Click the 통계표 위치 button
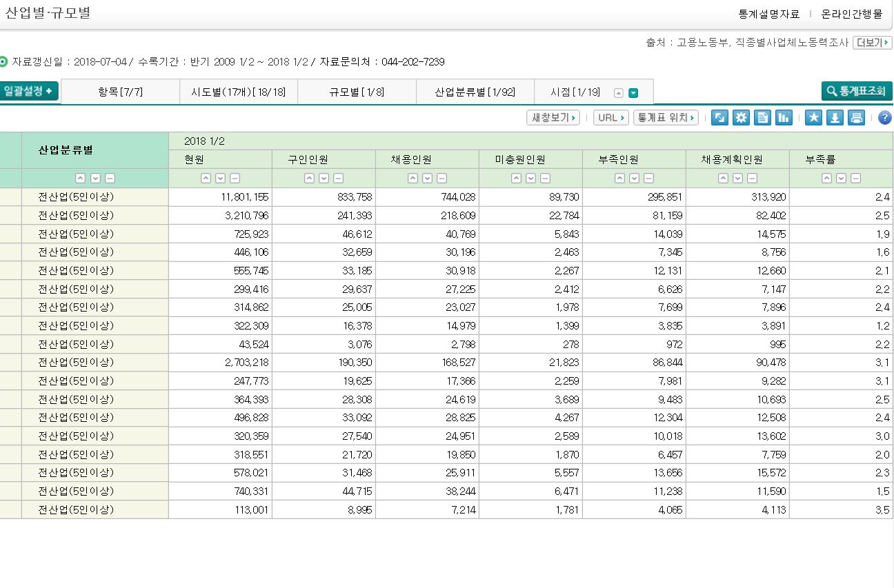894x588 pixels. pos(666,118)
